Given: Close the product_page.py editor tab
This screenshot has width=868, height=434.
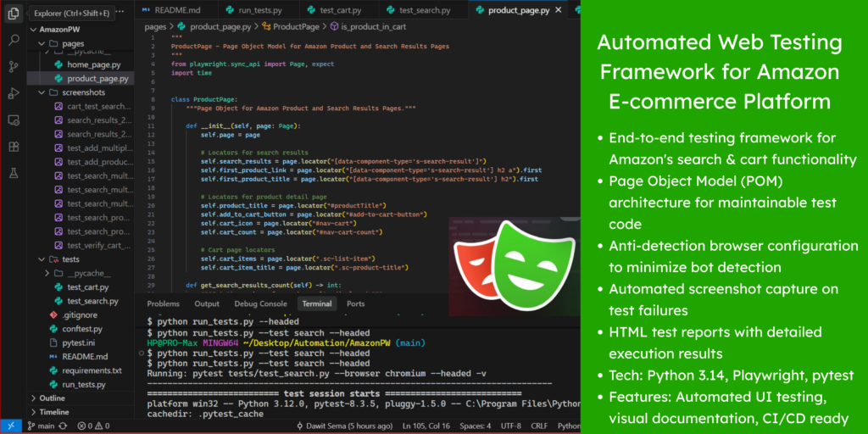Looking at the screenshot, I should 558,10.
